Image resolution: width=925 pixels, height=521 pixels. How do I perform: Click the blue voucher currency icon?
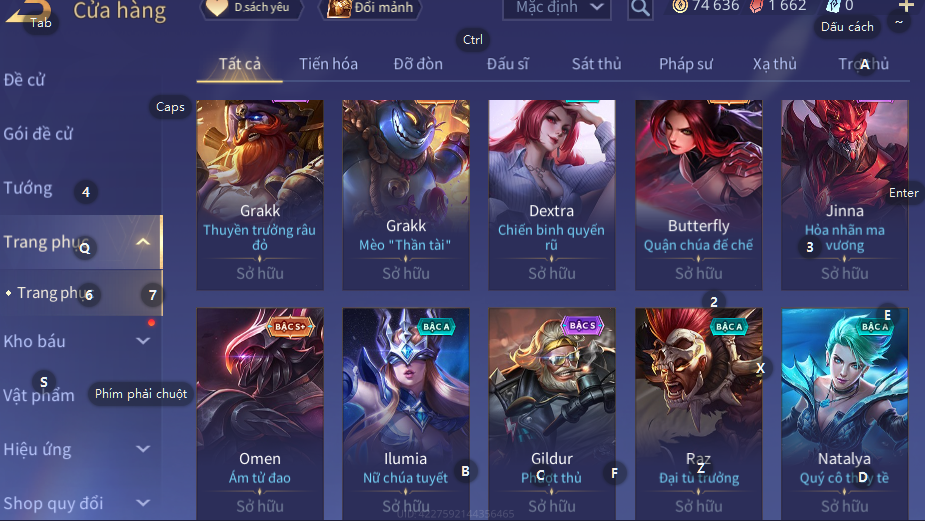(832, 6)
